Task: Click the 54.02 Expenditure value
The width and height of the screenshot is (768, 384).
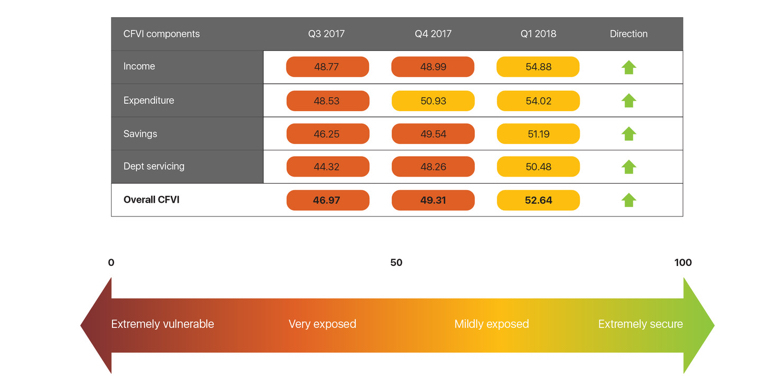Action: tap(538, 101)
